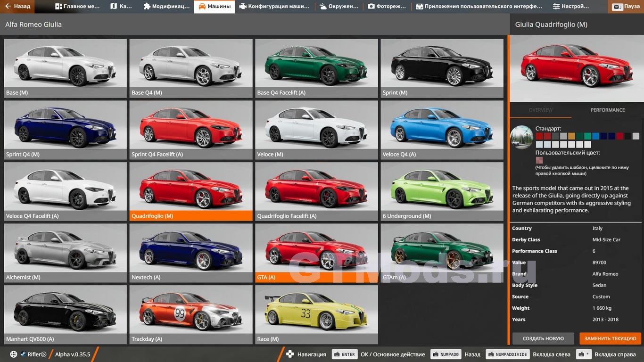
Task: Select the black standard color swatch
Action: 628,136
